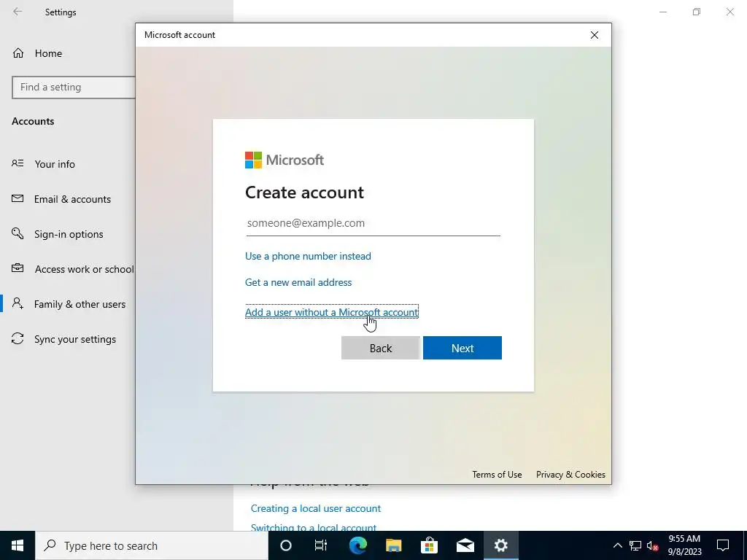The width and height of the screenshot is (747, 560).
Task: Click the briefcase icon for work or school
Action: tap(18, 268)
